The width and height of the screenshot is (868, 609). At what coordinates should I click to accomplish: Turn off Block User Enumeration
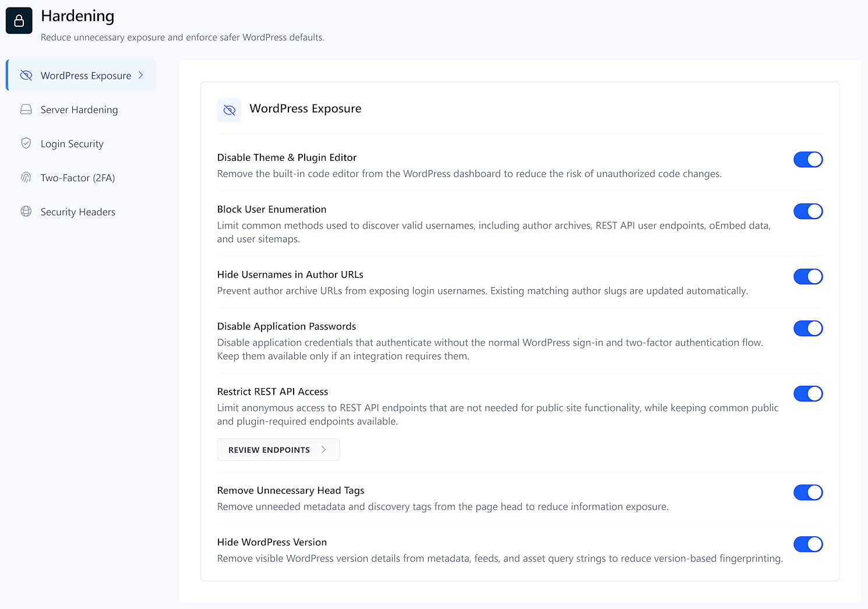tap(808, 212)
